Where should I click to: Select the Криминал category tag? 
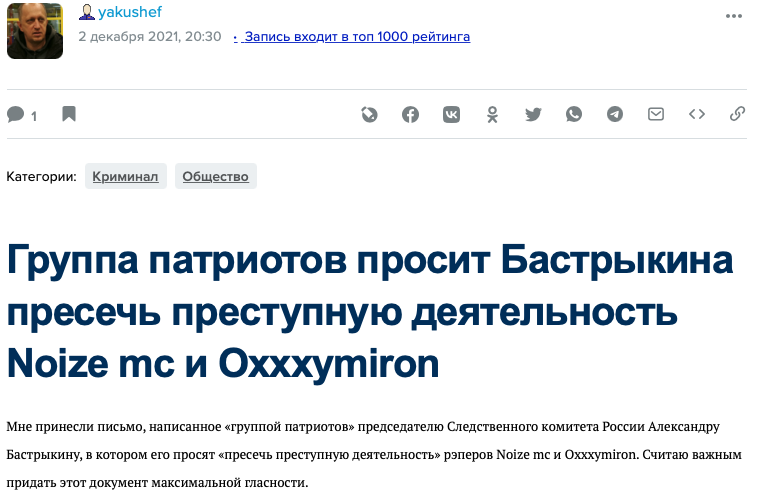click(125, 177)
